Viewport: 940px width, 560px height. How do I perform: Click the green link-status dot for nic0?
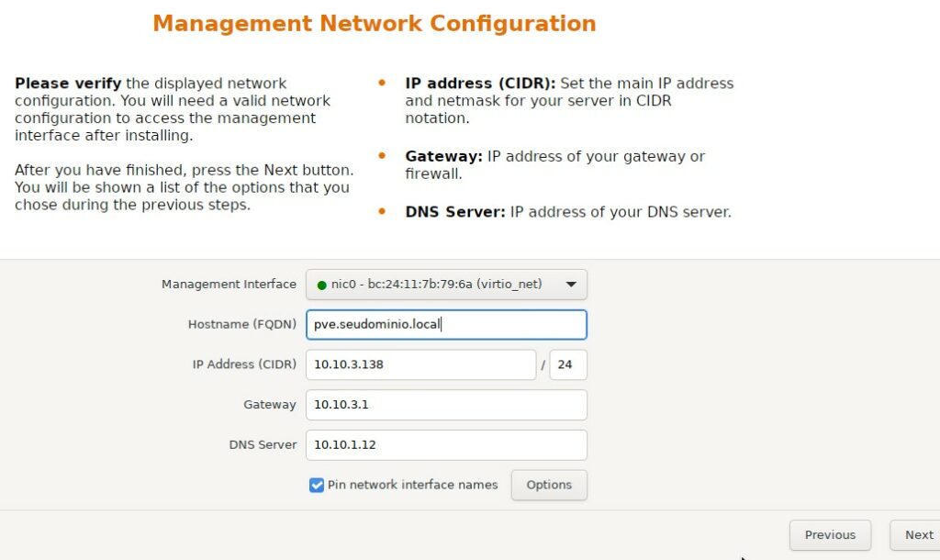click(320, 285)
